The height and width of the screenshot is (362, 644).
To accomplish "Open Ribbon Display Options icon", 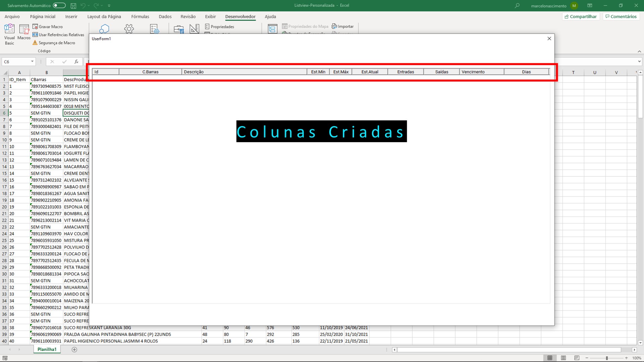I will pyautogui.click(x=590, y=5).
